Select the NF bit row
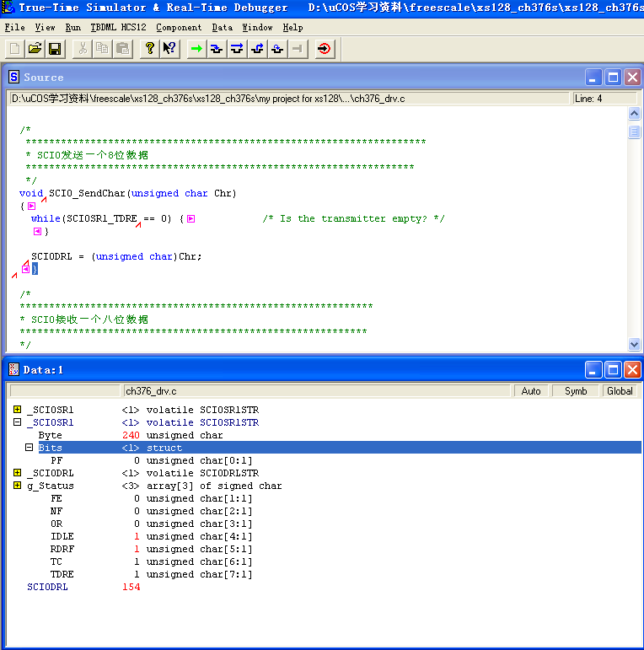644x650 pixels. [325, 511]
